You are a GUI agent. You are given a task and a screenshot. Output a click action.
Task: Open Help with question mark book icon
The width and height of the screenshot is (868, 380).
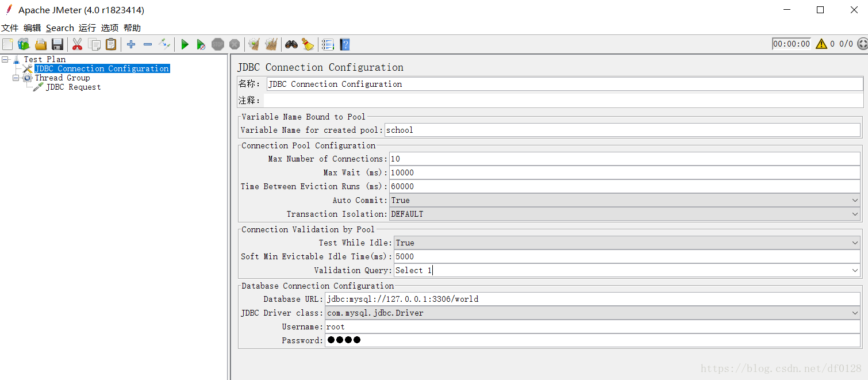pyautogui.click(x=344, y=44)
